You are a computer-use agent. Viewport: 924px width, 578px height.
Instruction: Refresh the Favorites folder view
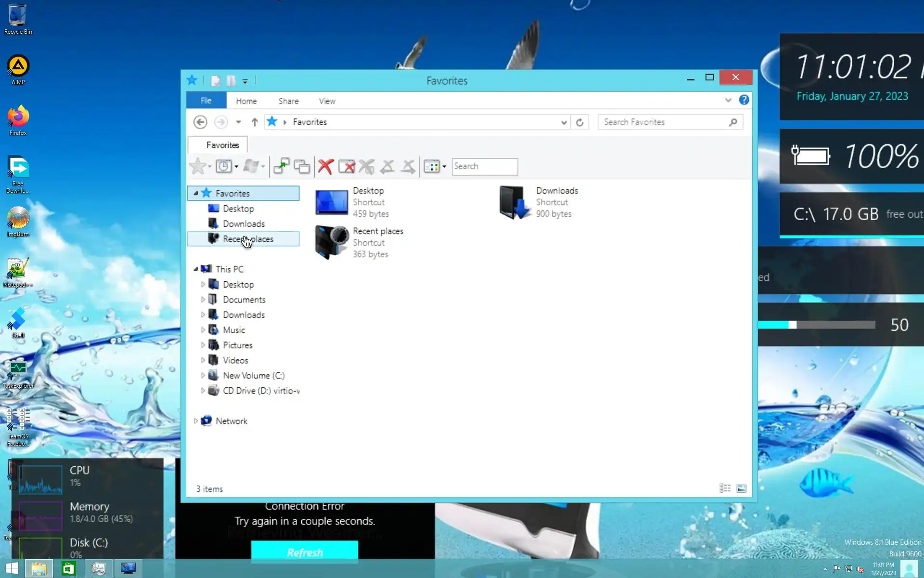(x=580, y=122)
